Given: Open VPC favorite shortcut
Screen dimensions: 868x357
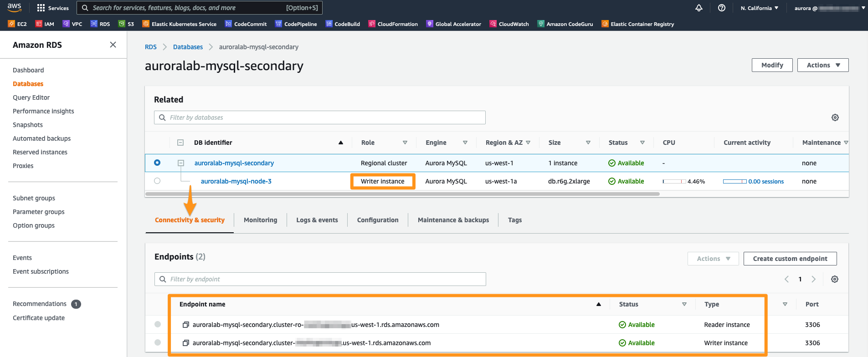Looking at the screenshot, I should 72,24.
